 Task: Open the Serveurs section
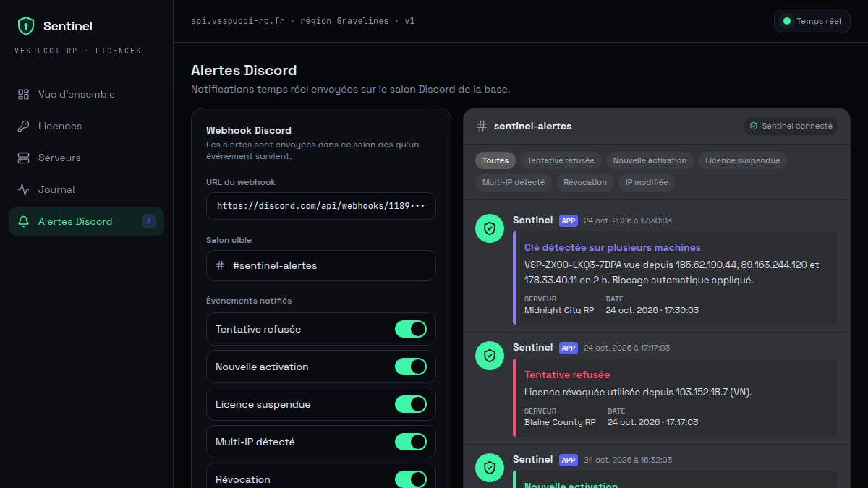(x=86, y=158)
